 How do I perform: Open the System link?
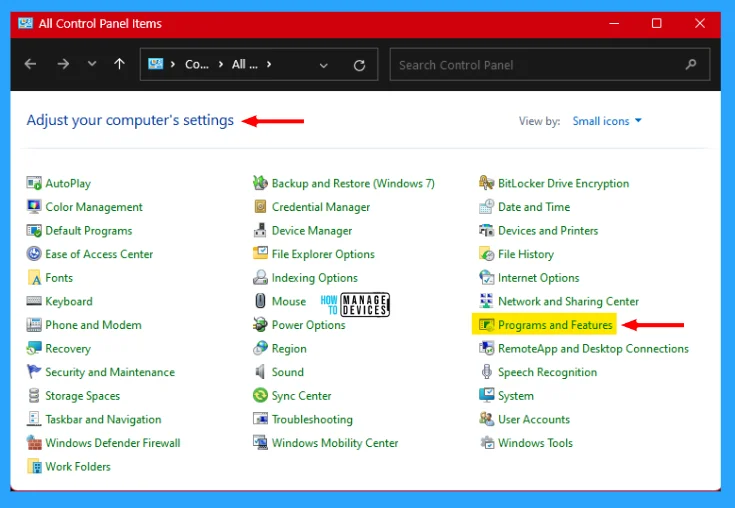coord(516,396)
